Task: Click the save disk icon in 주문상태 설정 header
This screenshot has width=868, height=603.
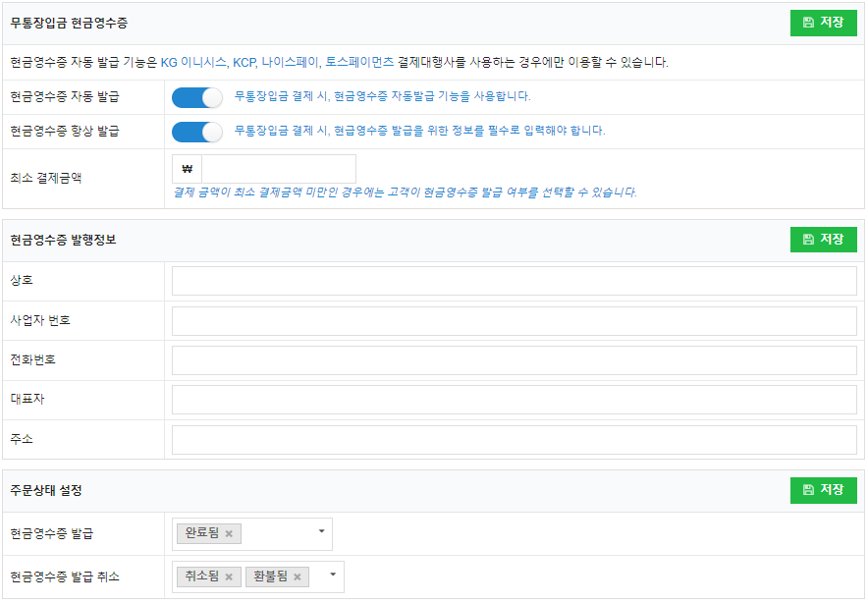Action: click(x=808, y=490)
